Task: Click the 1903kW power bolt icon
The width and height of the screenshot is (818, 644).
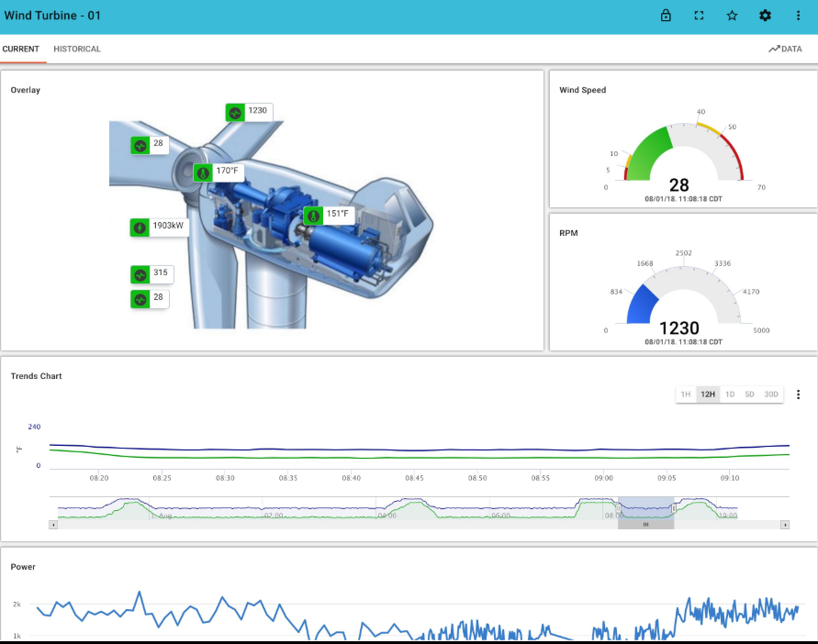Action: tap(140, 228)
